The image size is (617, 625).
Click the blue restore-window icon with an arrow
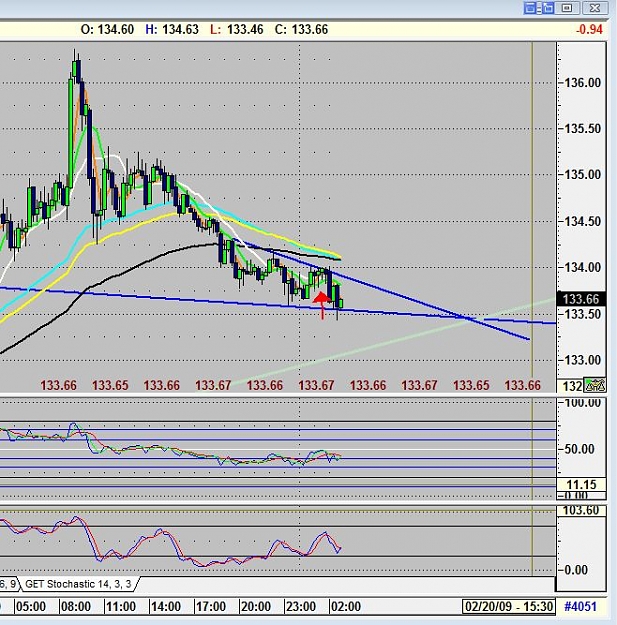(x=547, y=8)
